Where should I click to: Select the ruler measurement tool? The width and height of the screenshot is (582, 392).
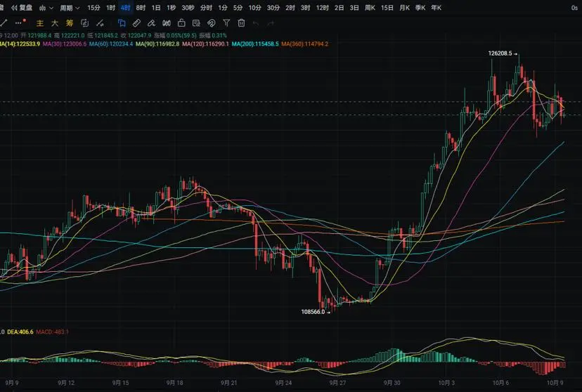point(136,23)
